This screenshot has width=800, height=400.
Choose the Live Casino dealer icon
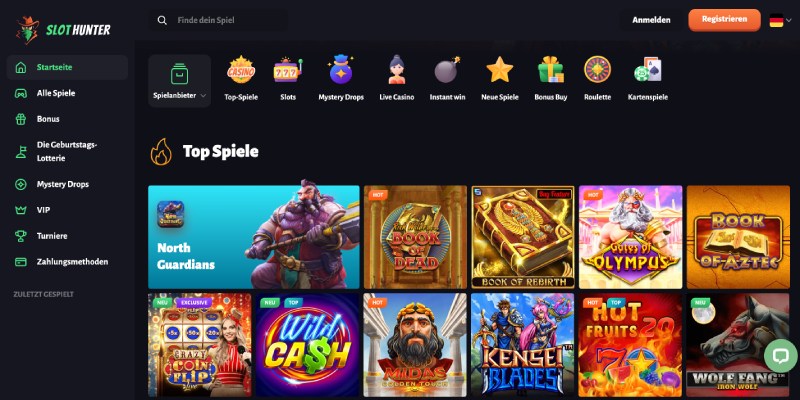coord(396,70)
